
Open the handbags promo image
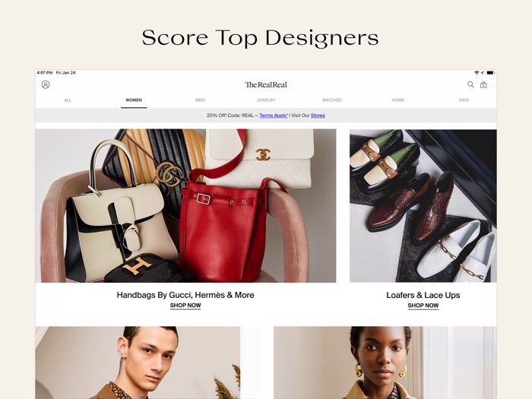[x=185, y=206]
